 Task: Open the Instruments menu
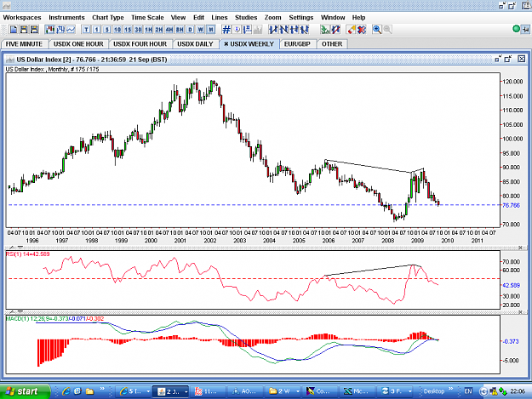[x=67, y=18]
